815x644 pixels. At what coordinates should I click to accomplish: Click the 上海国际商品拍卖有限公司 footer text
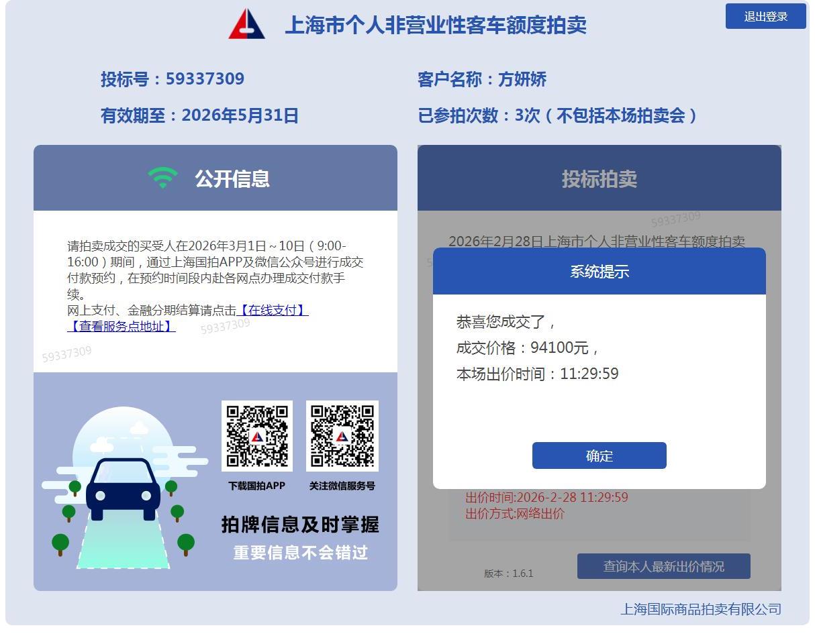pyautogui.click(x=700, y=608)
